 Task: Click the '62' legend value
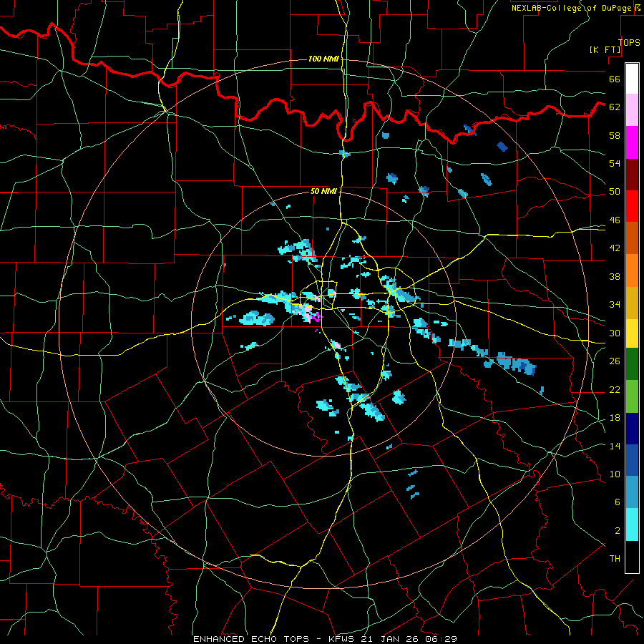[615, 107]
